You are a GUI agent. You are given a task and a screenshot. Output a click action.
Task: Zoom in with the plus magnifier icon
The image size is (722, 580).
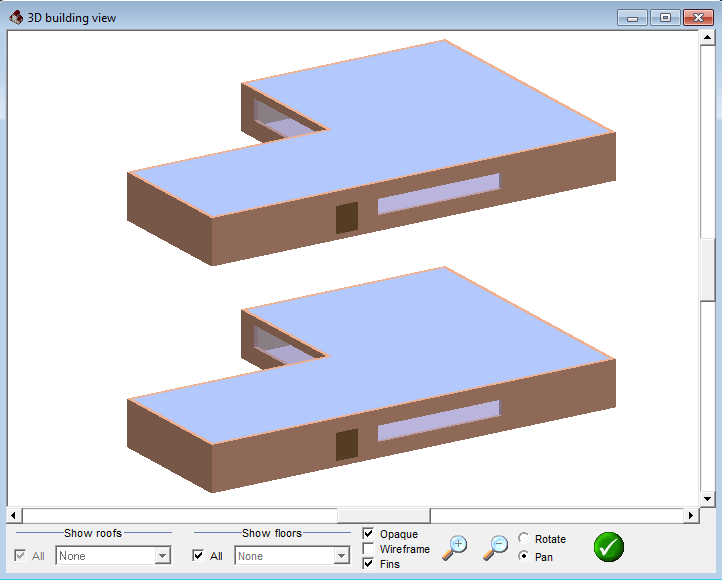[455, 547]
